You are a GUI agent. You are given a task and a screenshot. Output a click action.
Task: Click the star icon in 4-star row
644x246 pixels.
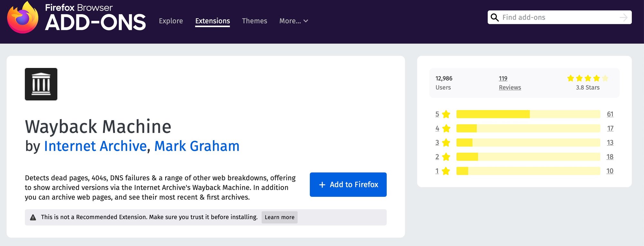pyautogui.click(x=446, y=128)
